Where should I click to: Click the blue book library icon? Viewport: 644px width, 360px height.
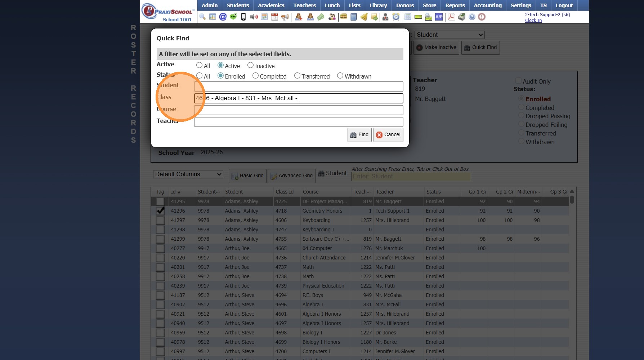(354, 17)
